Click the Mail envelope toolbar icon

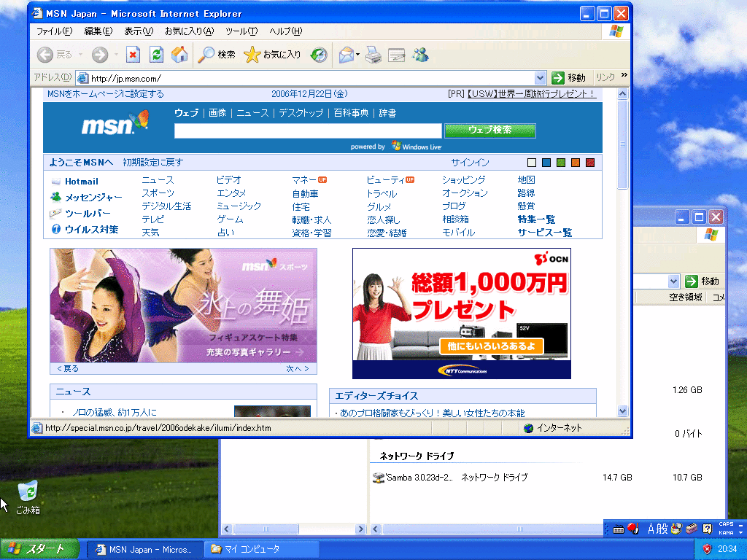347,55
